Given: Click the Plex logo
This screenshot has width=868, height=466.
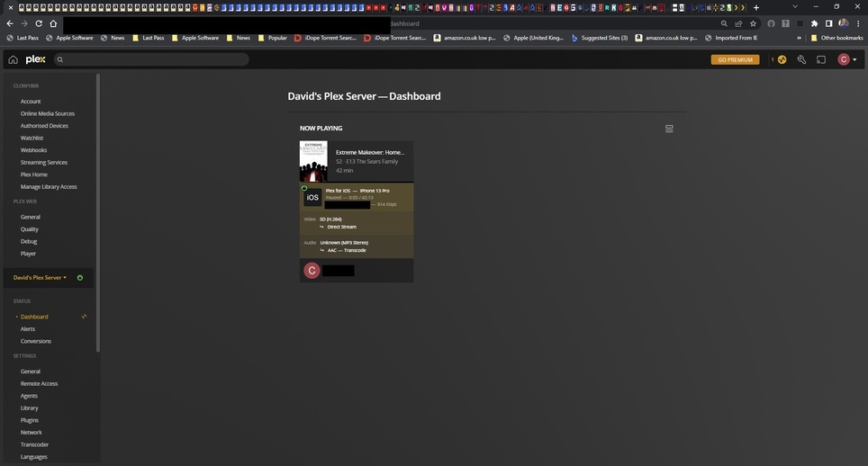Looking at the screenshot, I should pyautogui.click(x=35, y=59).
